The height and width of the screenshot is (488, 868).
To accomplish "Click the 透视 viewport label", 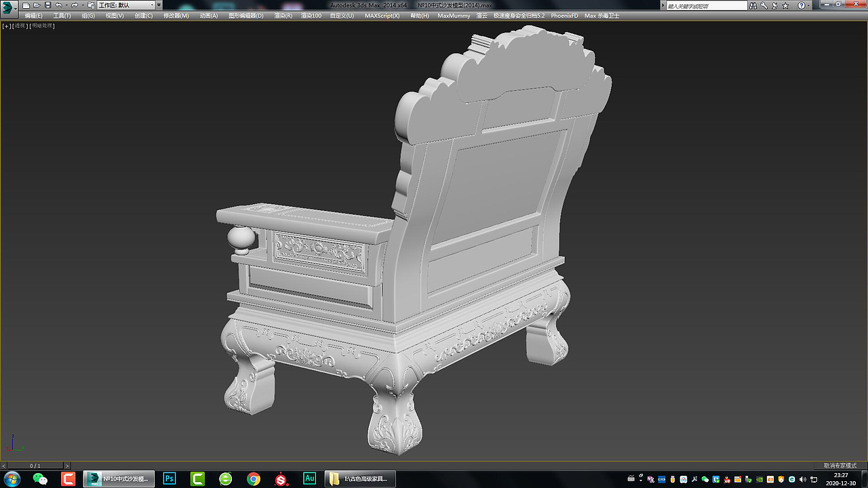I will click(21, 26).
